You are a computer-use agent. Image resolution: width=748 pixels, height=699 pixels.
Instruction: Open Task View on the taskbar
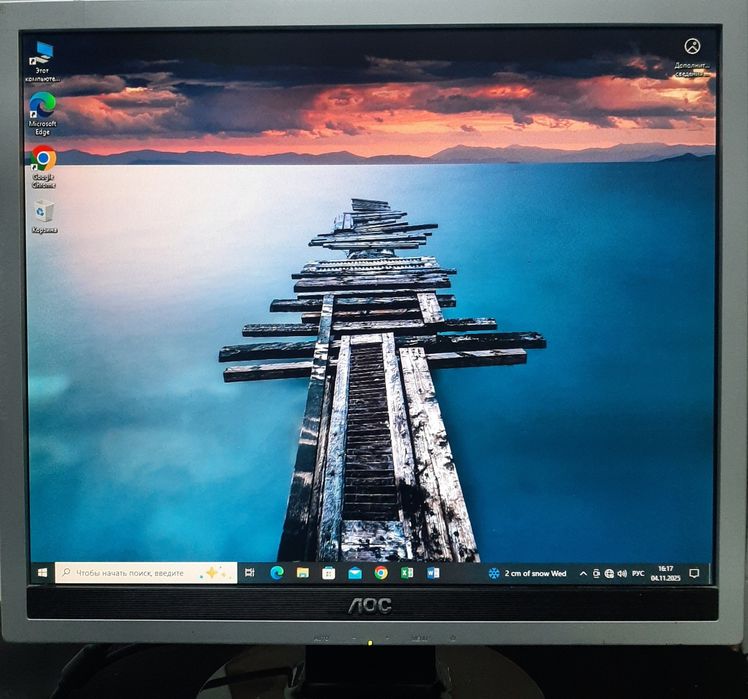point(249,573)
